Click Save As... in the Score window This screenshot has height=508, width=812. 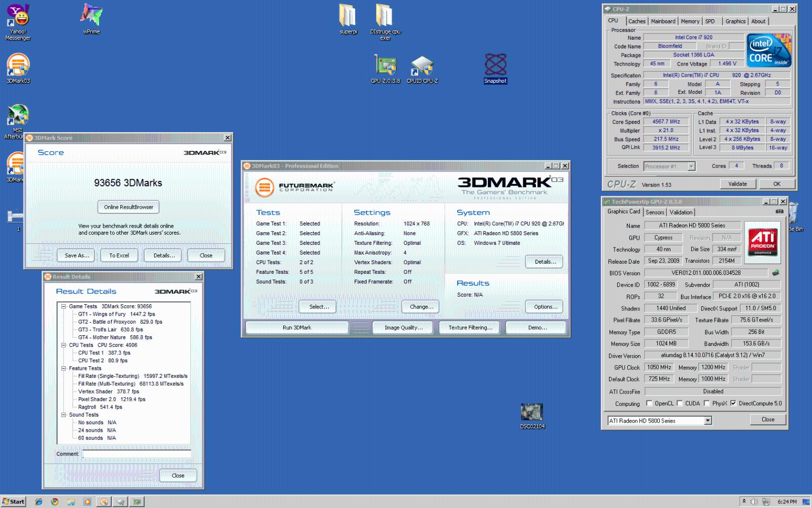77,256
